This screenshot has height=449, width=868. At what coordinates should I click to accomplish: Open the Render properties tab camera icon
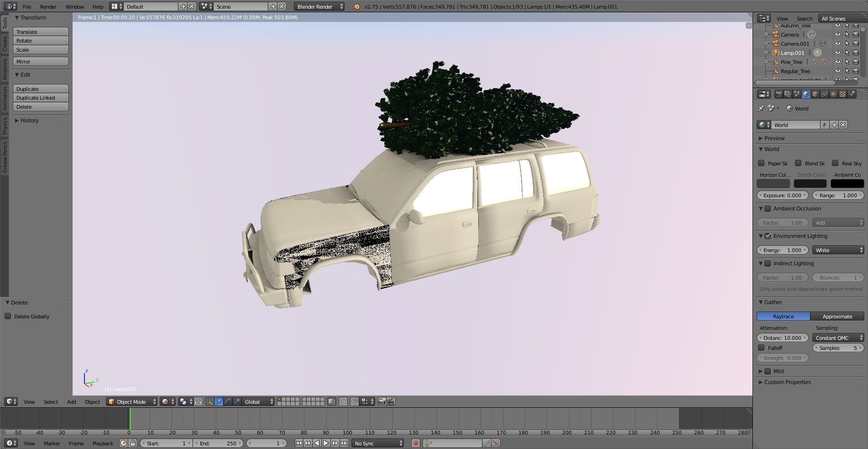click(779, 94)
